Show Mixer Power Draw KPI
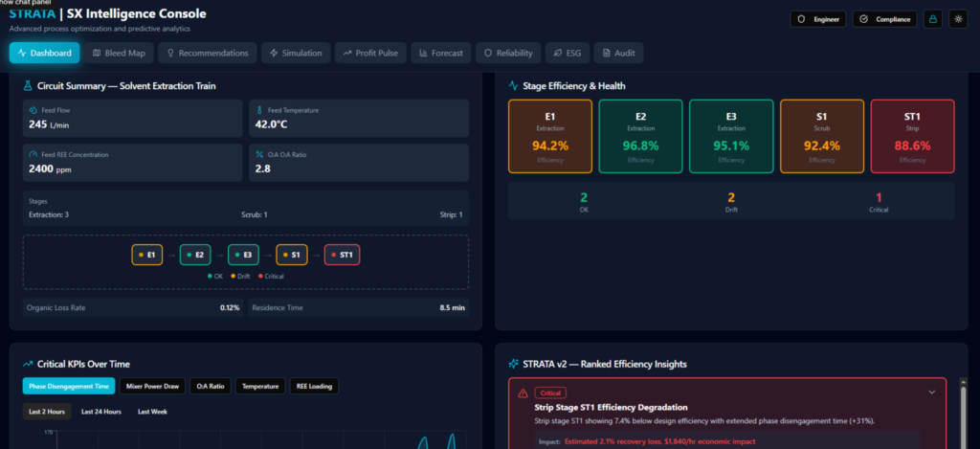Image resolution: width=980 pixels, height=449 pixels. tap(150, 386)
